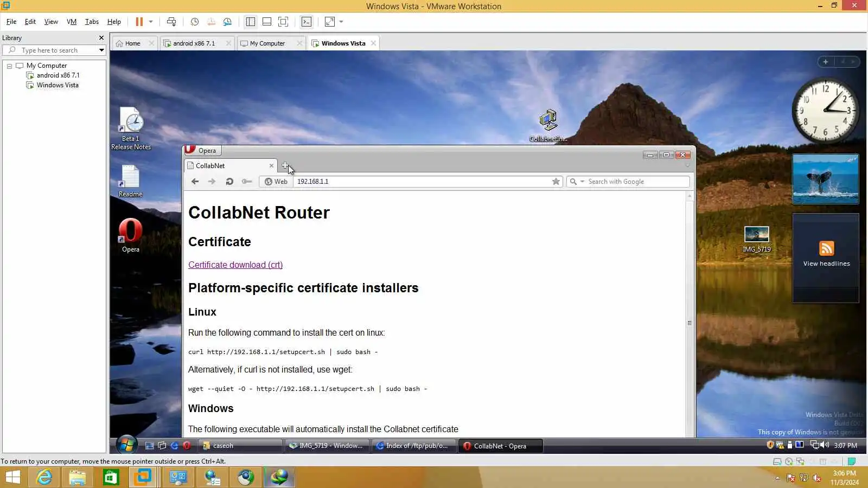Image resolution: width=868 pixels, height=488 pixels.
Task: Open the VMware snapshot manager
Action: (227, 22)
